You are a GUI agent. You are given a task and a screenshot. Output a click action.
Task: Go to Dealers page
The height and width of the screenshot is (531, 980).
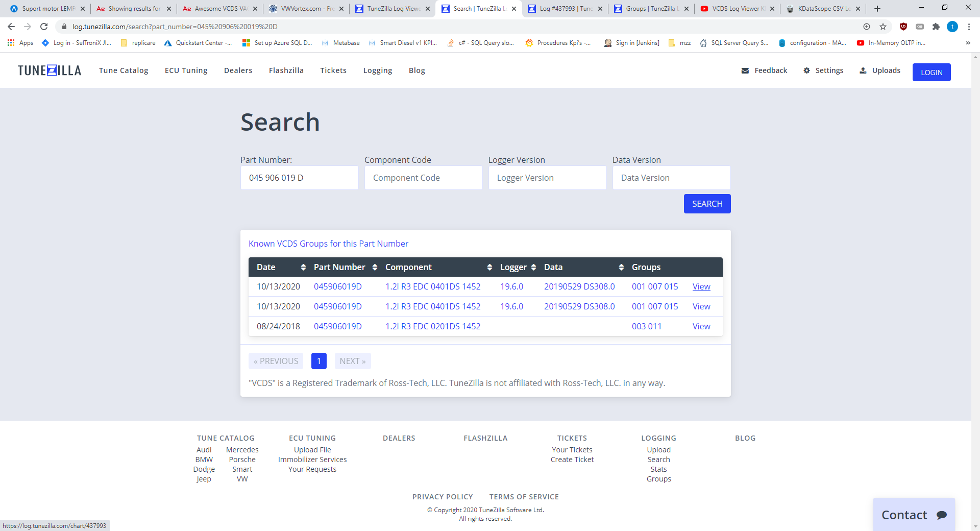click(x=238, y=70)
